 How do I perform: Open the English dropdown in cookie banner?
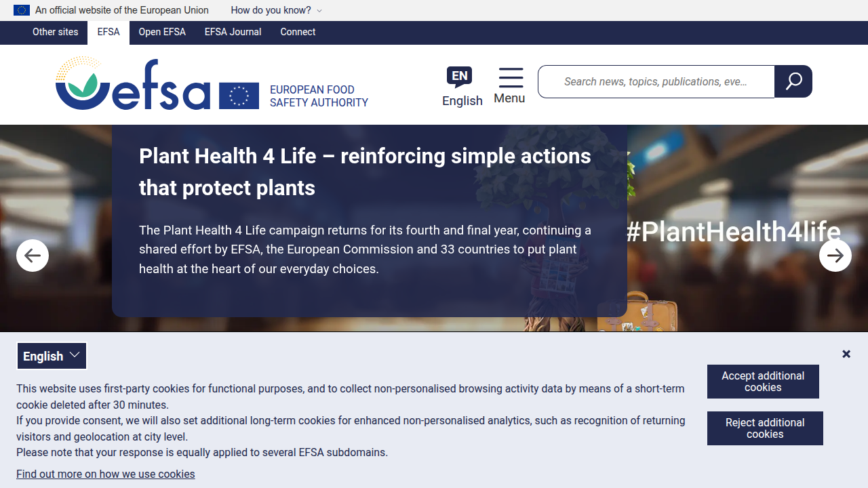(52, 356)
